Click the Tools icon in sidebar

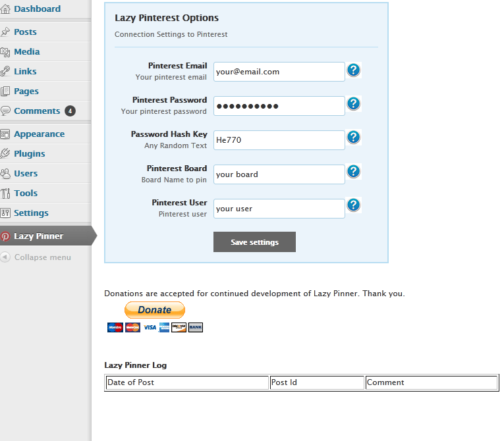[5, 193]
